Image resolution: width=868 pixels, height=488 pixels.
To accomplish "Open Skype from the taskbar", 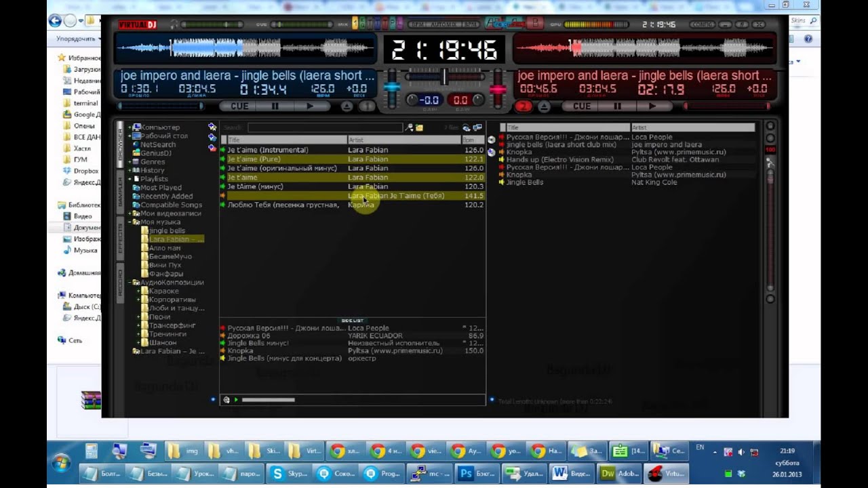I will tap(288, 474).
